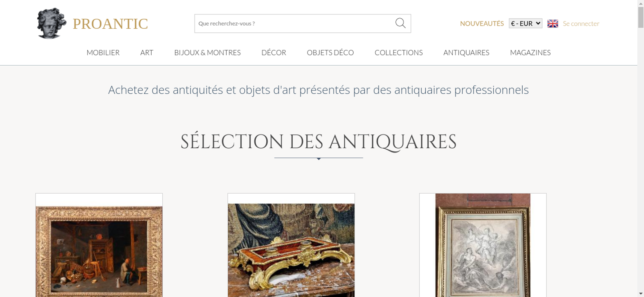Open the Collections menu

pos(399,53)
